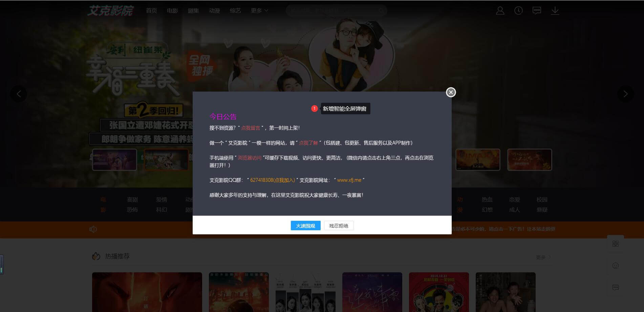Open the user account icon
This screenshot has height=312, width=644.
500,11
